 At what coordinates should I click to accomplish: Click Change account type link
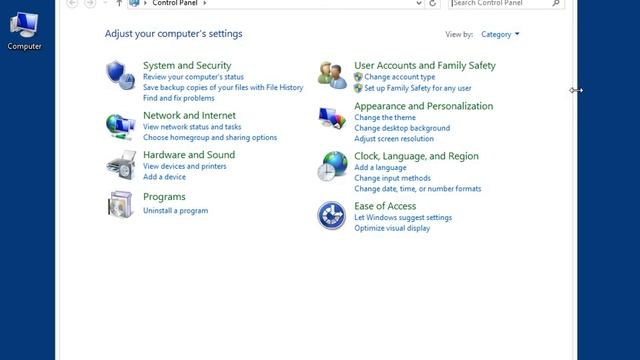400,77
